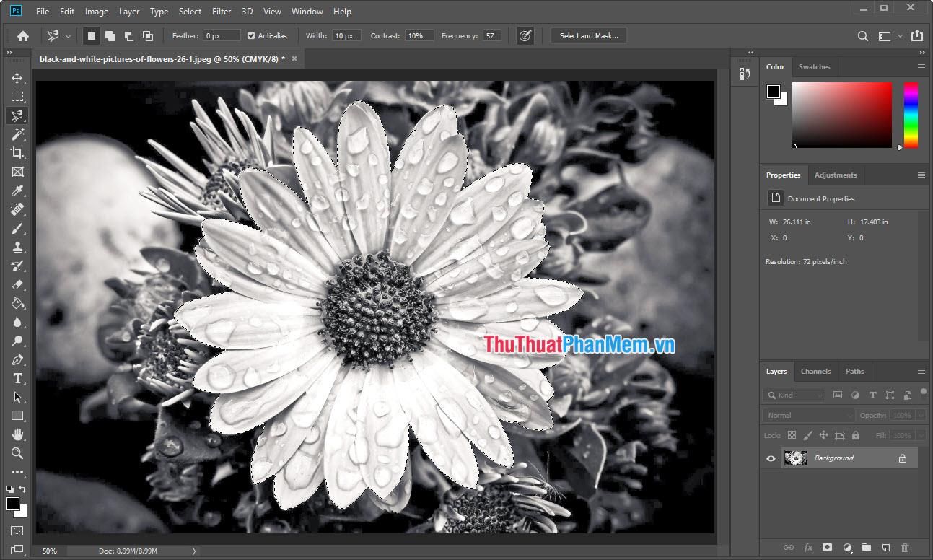Click the 50% zoom level field
This screenshot has height=560, width=933.
point(49,551)
